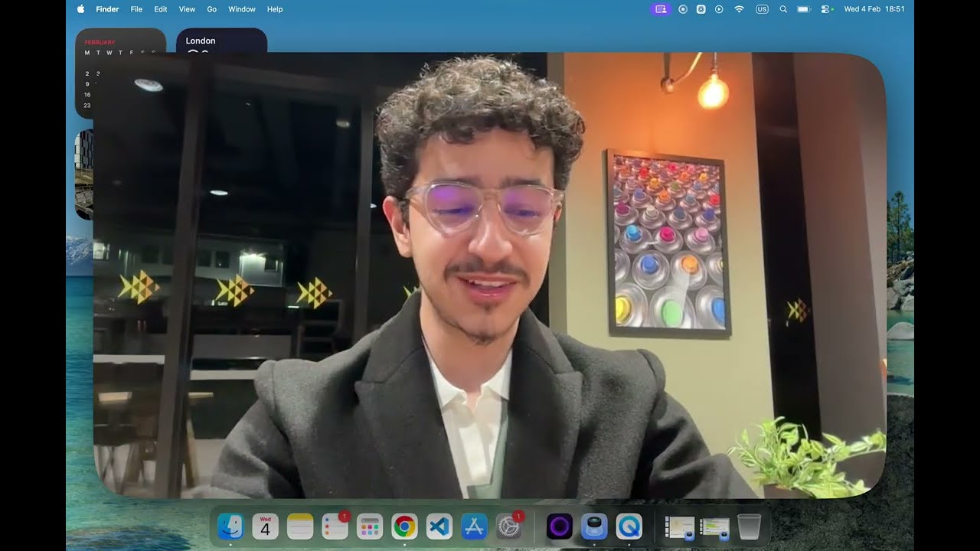Open Notes from the Dock

click(300, 527)
